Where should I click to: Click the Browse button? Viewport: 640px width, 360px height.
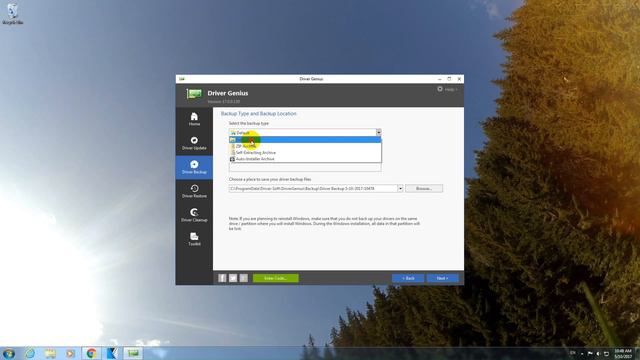pyautogui.click(x=424, y=189)
